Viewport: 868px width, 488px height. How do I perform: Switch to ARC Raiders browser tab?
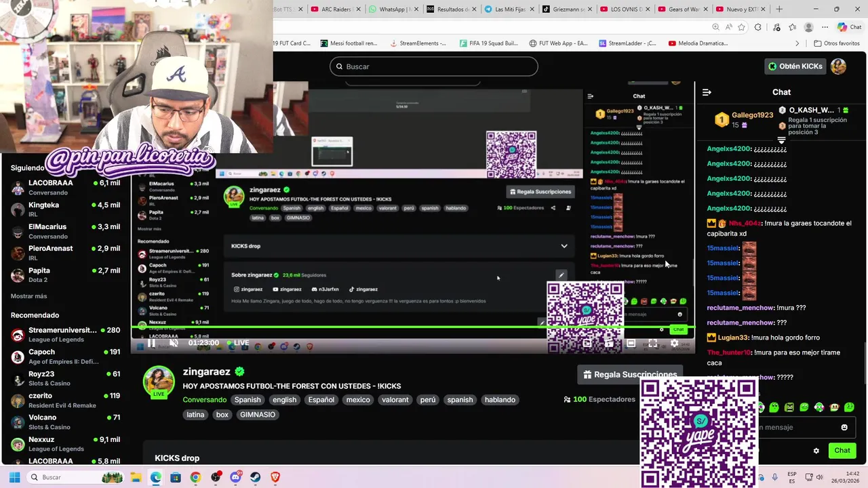[x=335, y=9]
